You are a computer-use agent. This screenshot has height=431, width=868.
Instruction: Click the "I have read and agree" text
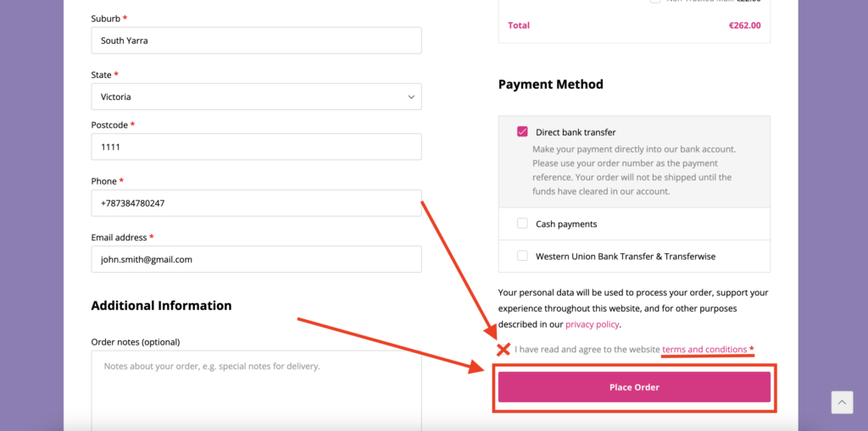pos(587,349)
